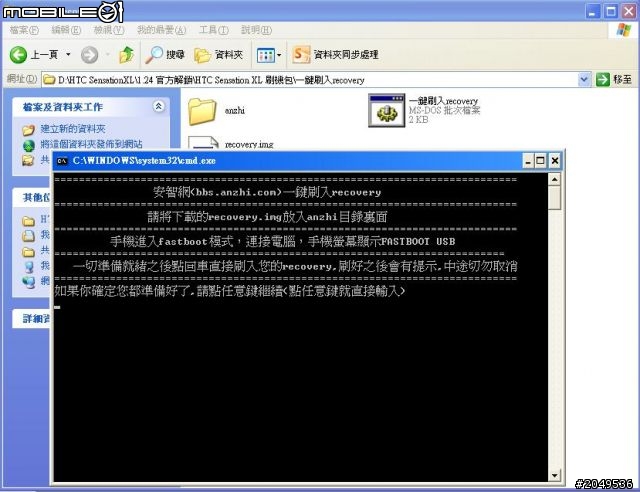
Task: Go up one folder level
Action: click(127, 55)
